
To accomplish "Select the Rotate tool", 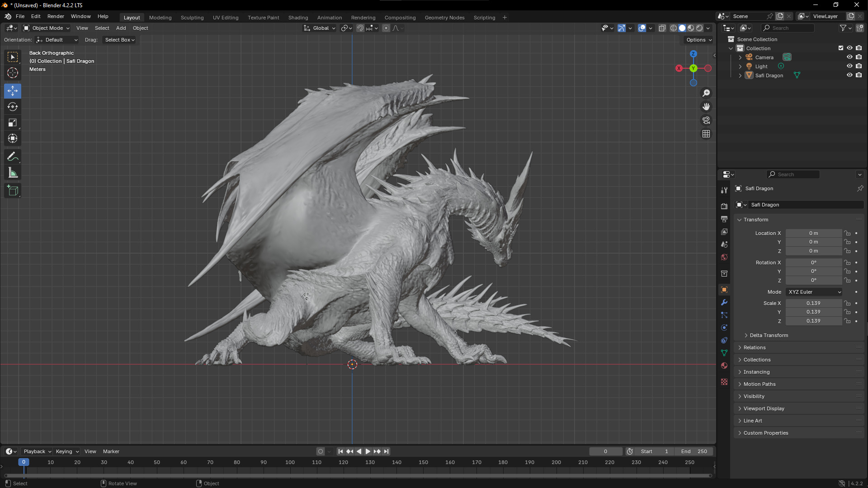I will pyautogui.click(x=13, y=107).
